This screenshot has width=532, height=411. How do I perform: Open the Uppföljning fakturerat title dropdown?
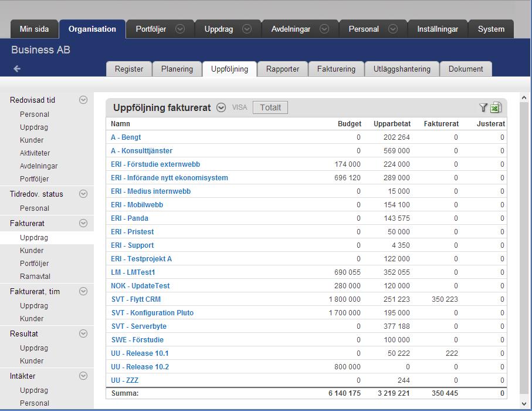[221, 107]
